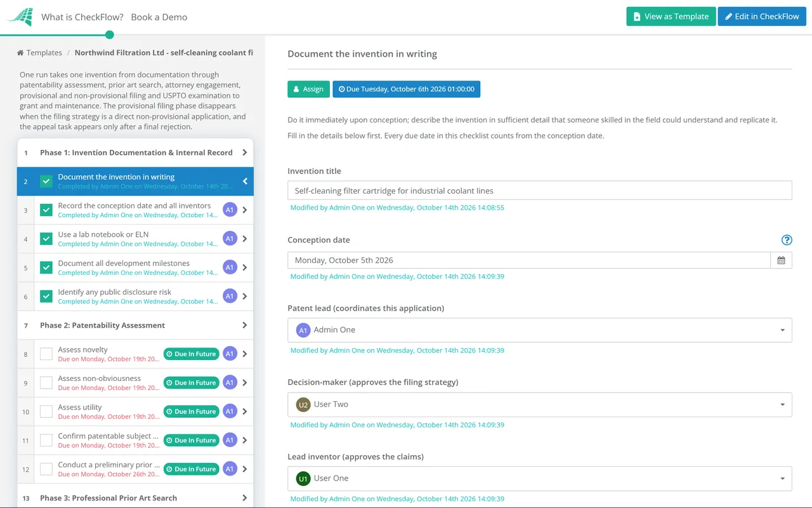Screen dimensions: 812x508
Task: Click the A1 avatar on Assess novelty task
Action: point(230,354)
